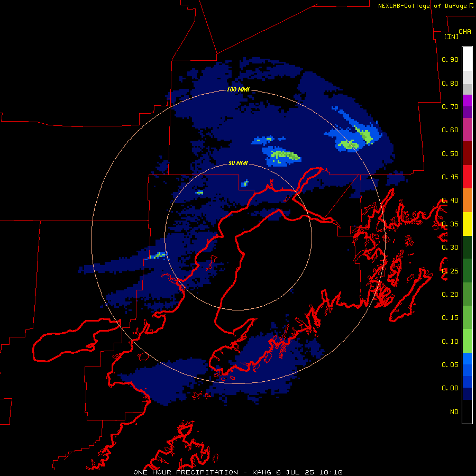This screenshot has width=476, height=476.
Task: Select the 0.10 legend value
Action: 450,342
